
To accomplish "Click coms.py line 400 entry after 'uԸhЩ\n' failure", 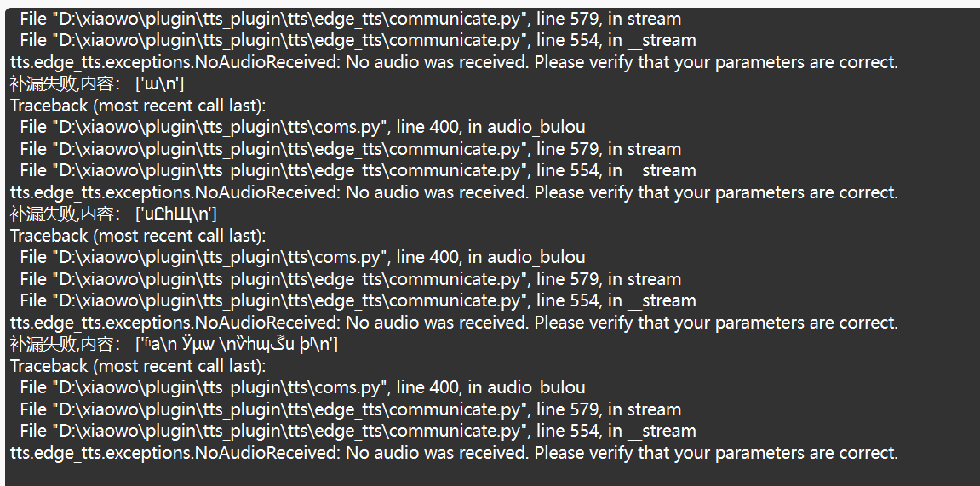I will (302, 257).
